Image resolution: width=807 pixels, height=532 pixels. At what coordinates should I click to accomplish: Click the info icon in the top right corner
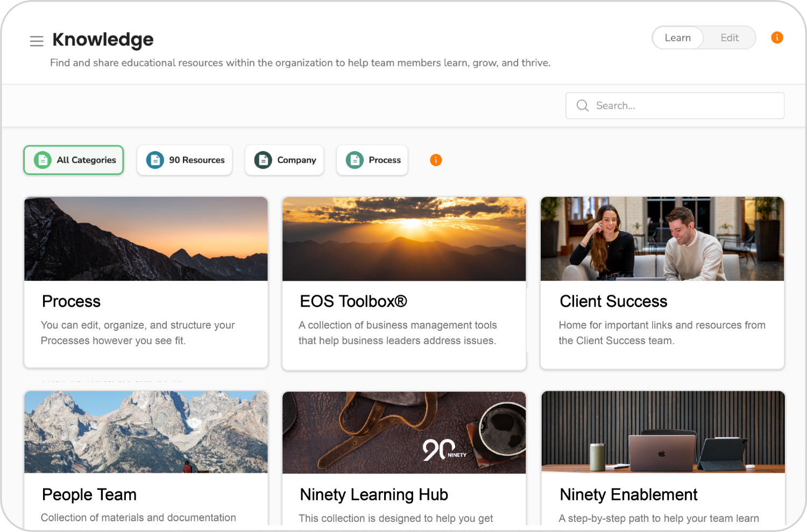click(x=777, y=38)
